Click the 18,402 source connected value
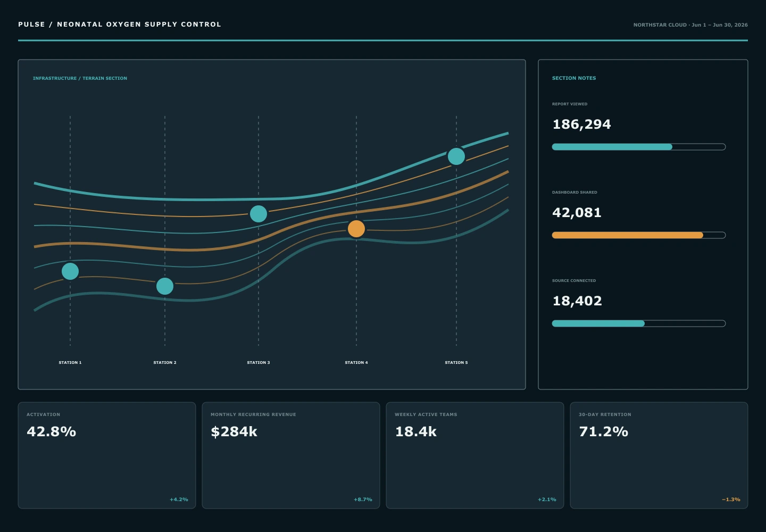 (577, 301)
